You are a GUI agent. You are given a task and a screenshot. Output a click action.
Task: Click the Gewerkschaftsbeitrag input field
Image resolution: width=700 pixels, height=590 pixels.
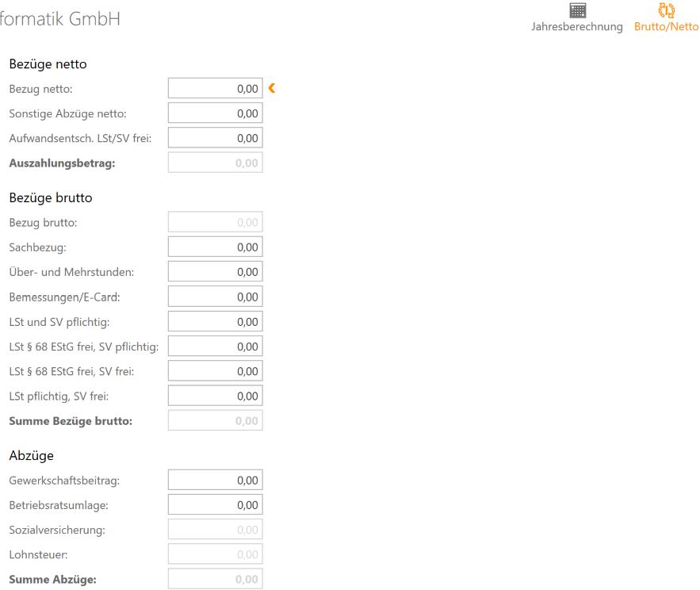[215, 480]
